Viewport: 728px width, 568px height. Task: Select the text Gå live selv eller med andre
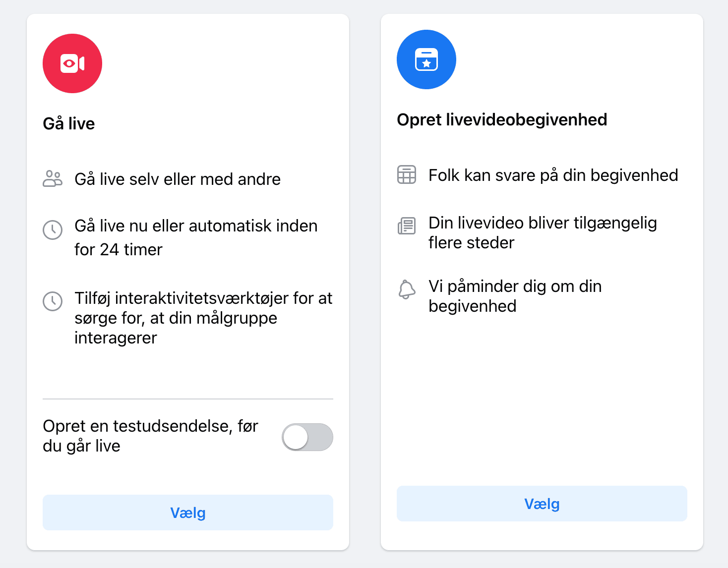[178, 179]
